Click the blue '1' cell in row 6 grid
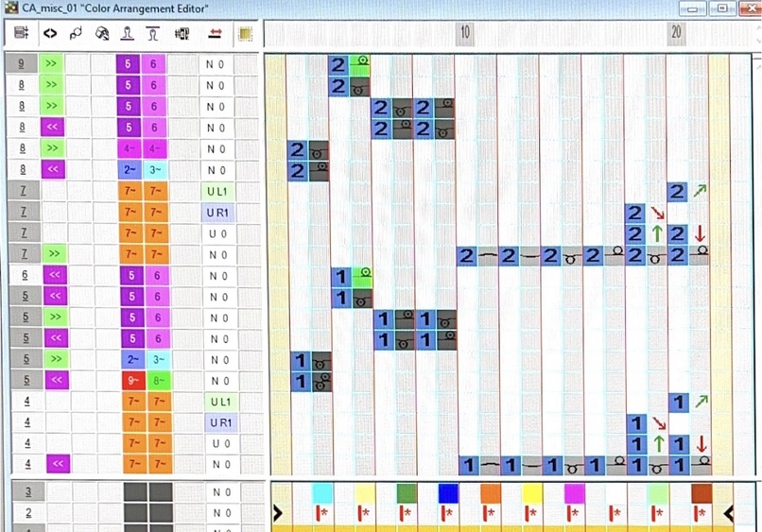Image resolution: width=762 pixels, height=532 pixels. [x=341, y=277]
